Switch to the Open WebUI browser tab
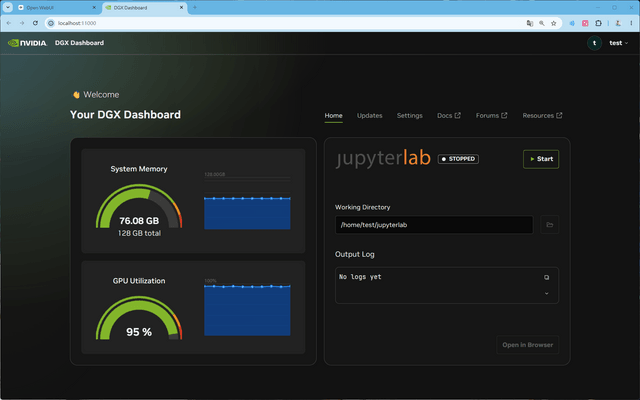Image resolution: width=640 pixels, height=400 pixels. tap(57, 8)
